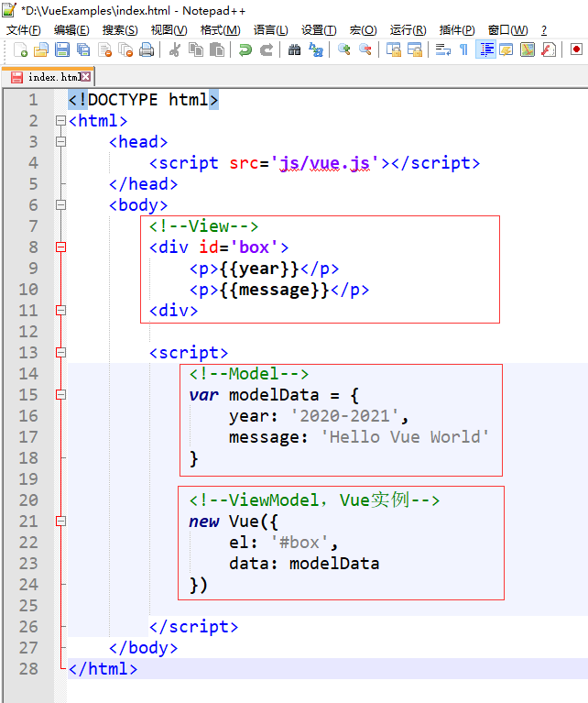Collapse the new Vue fold on line 21

tap(61, 521)
